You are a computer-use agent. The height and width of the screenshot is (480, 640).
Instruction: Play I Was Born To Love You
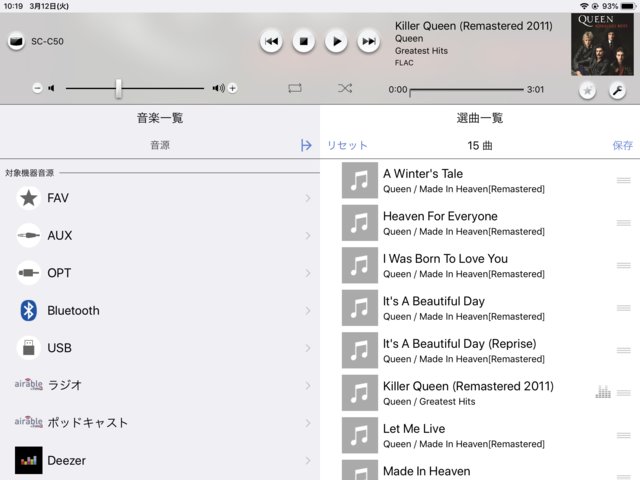click(x=480, y=265)
